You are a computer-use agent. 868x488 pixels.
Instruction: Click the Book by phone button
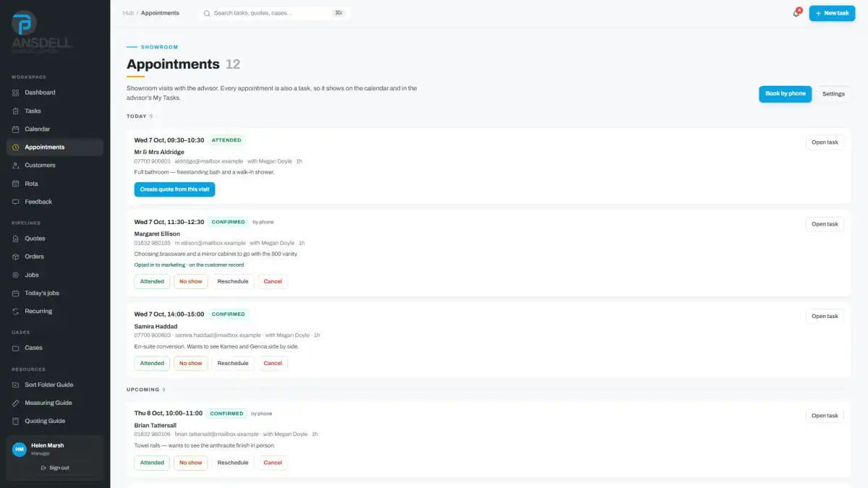[x=786, y=94]
